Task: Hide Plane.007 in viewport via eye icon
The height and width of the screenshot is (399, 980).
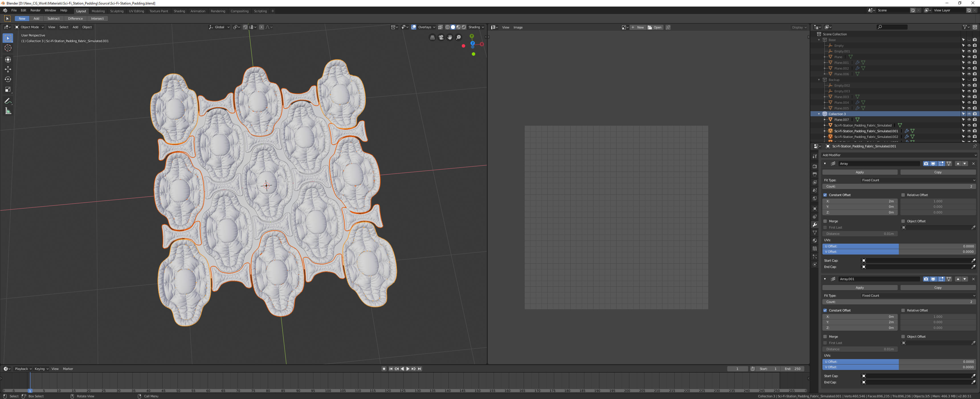Action: click(969, 119)
